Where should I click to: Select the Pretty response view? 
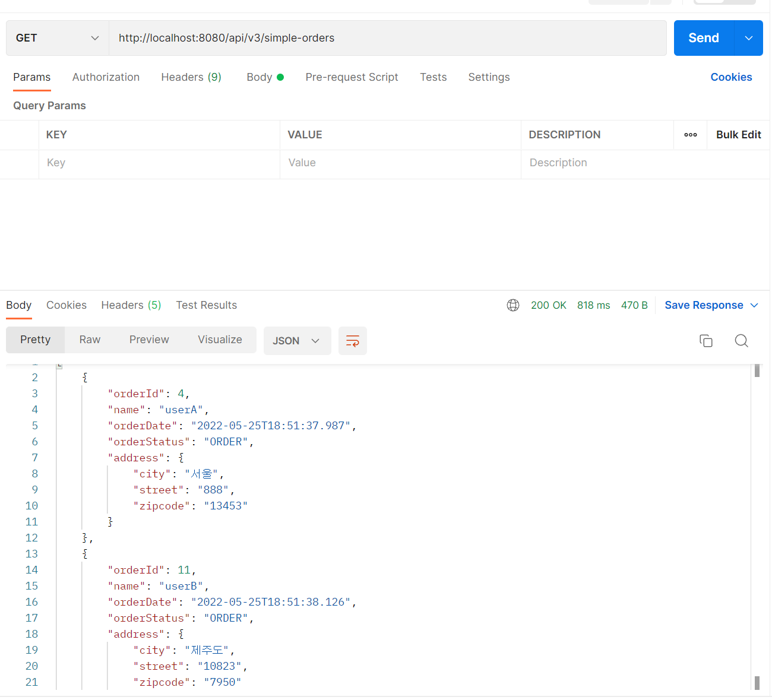click(35, 340)
